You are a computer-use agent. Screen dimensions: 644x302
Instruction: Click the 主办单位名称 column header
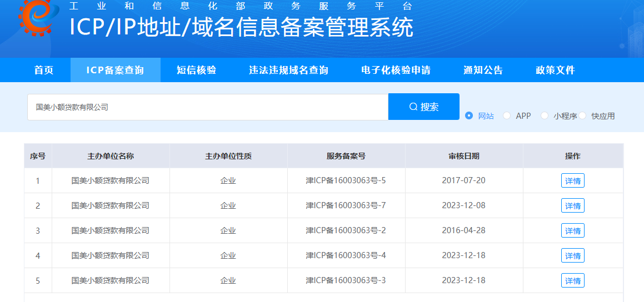111,156
